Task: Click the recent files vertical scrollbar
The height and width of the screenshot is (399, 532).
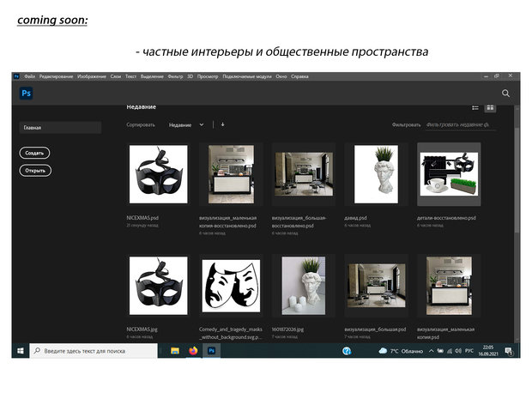Action: 517,180
